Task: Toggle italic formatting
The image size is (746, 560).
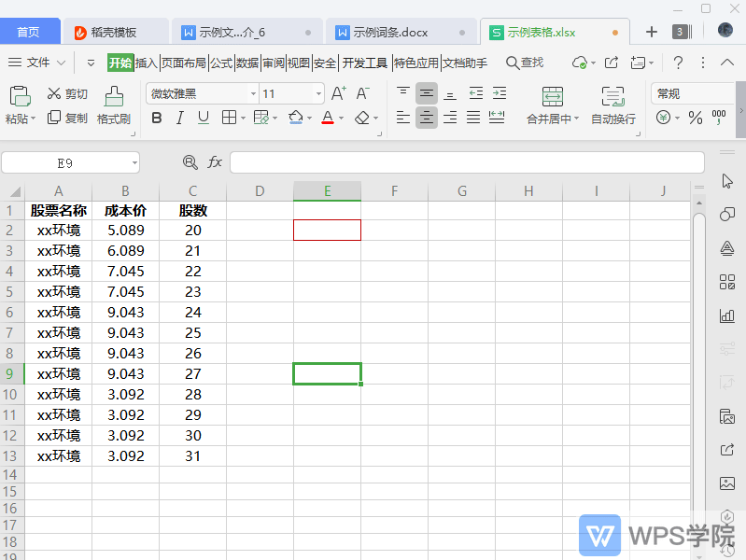Action: [x=179, y=119]
